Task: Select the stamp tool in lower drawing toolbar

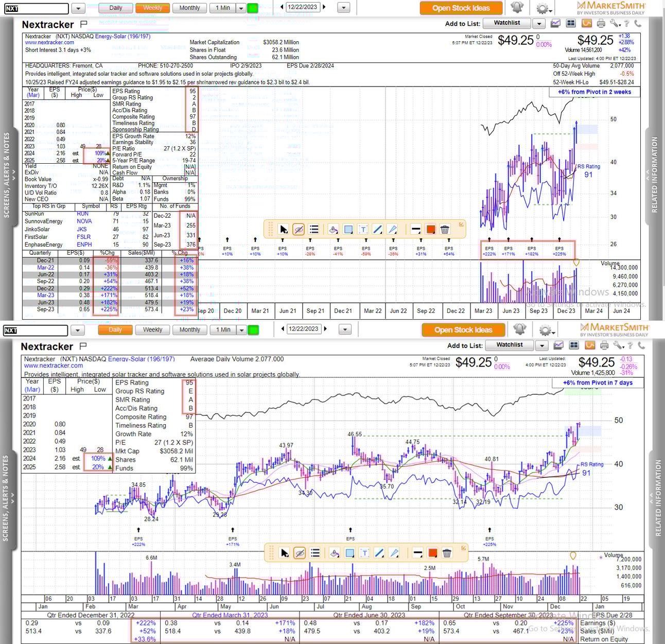Action: click(x=335, y=553)
